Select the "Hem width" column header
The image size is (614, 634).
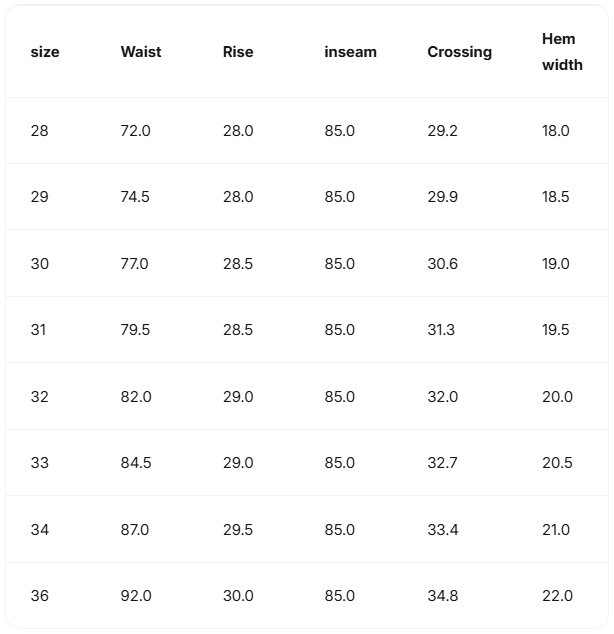562,52
